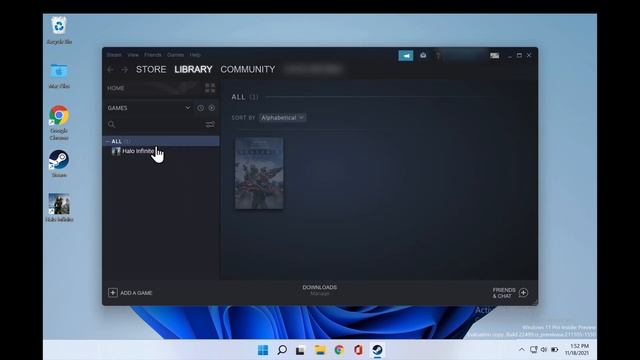
Task: Go back with the Steam back arrow
Action: (x=111, y=69)
